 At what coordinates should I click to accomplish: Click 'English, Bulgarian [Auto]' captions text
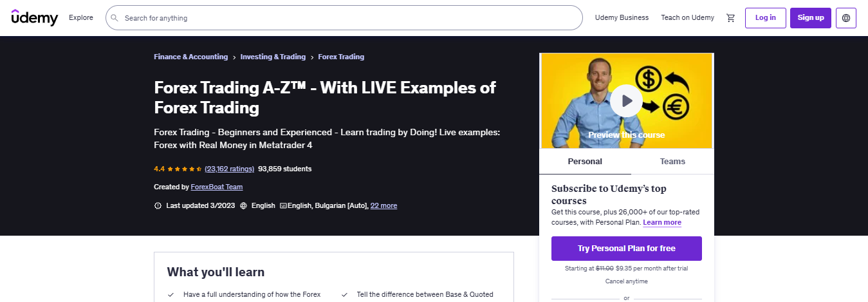point(328,206)
